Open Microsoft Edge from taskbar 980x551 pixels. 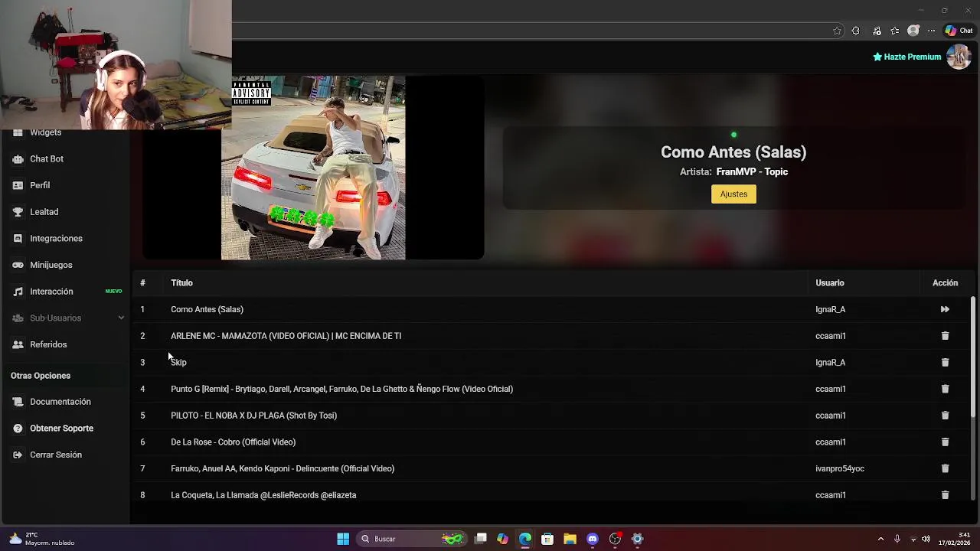pyautogui.click(x=525, y=539)
